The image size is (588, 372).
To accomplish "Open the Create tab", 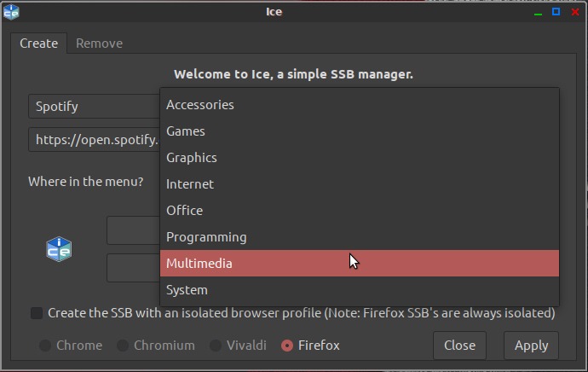I will tap(39, 44).
